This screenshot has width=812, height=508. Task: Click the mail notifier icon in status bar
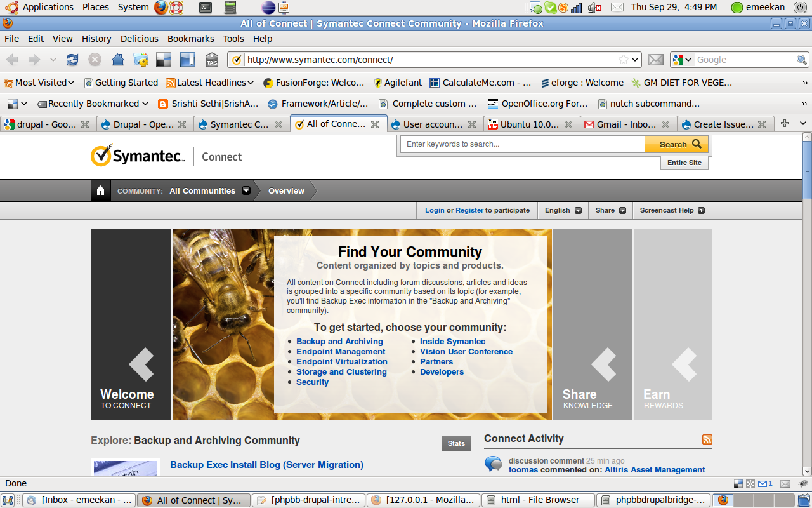tap(765, 484)
